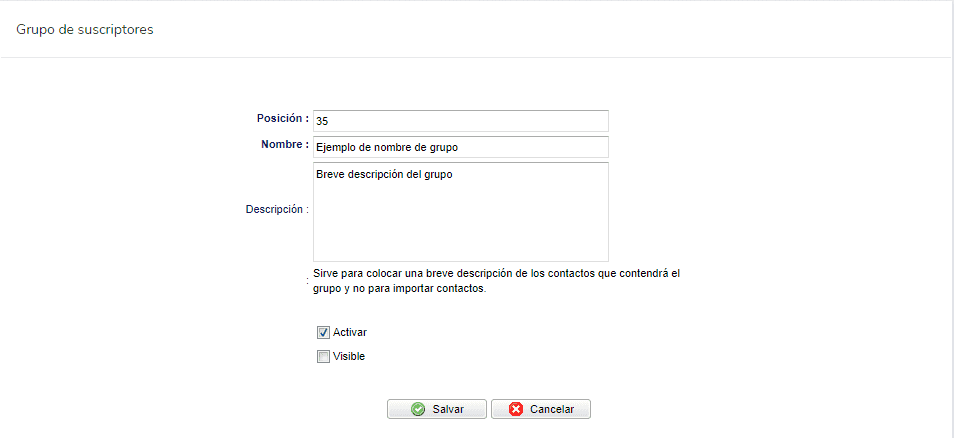
Task: Click inside the Descripción text area
Action: (x=461, y=212)
